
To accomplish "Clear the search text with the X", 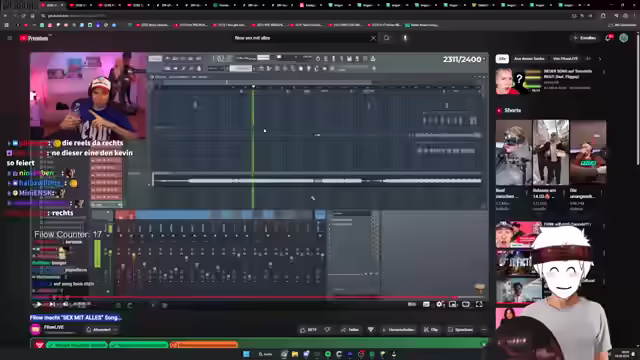I will [x=373, y=38].
